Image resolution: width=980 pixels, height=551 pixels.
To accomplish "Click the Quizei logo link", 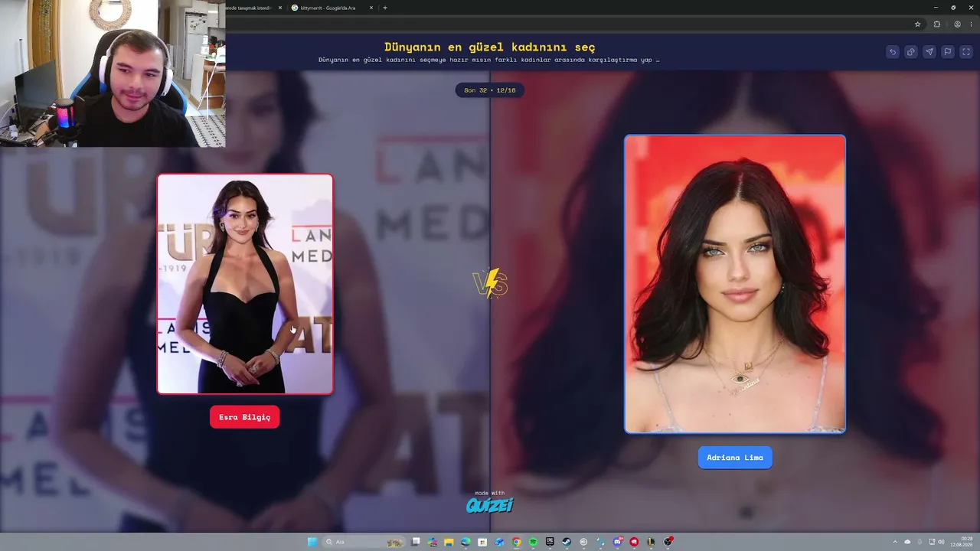I will [490, 505].
